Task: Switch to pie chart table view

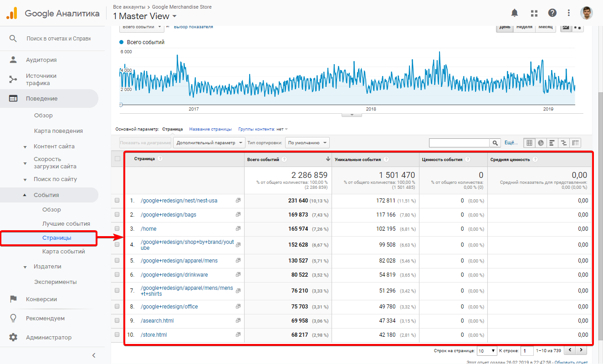Action: click(x=541, y=143)
